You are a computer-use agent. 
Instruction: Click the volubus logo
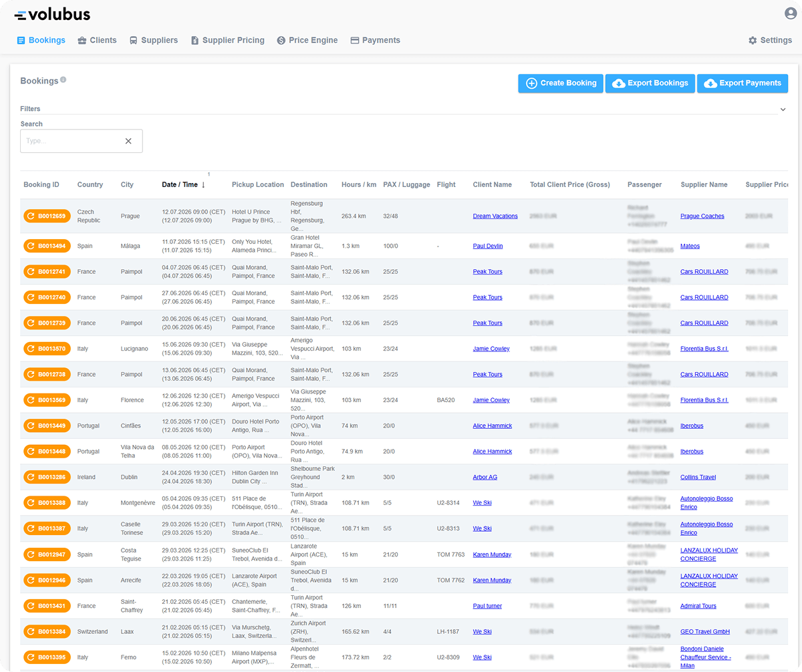(52, 15)
